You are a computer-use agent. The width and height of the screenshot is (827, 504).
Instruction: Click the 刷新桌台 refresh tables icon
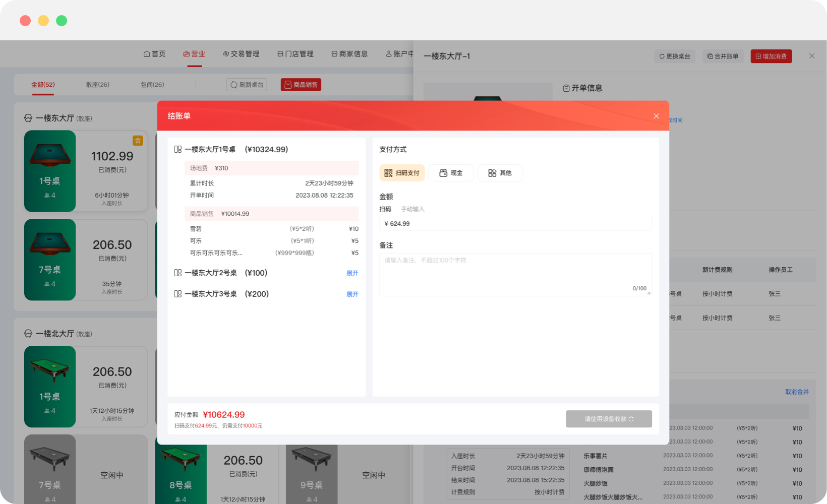tap(233, 85)
